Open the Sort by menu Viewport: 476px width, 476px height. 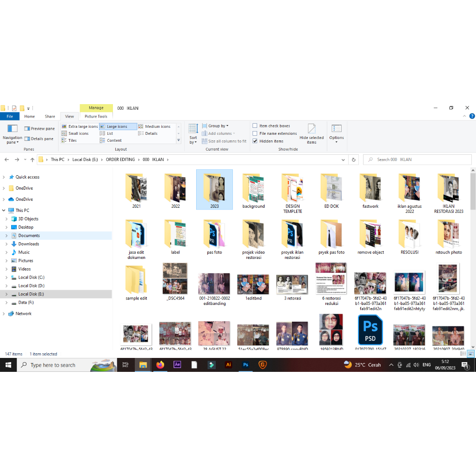[193, 134]
